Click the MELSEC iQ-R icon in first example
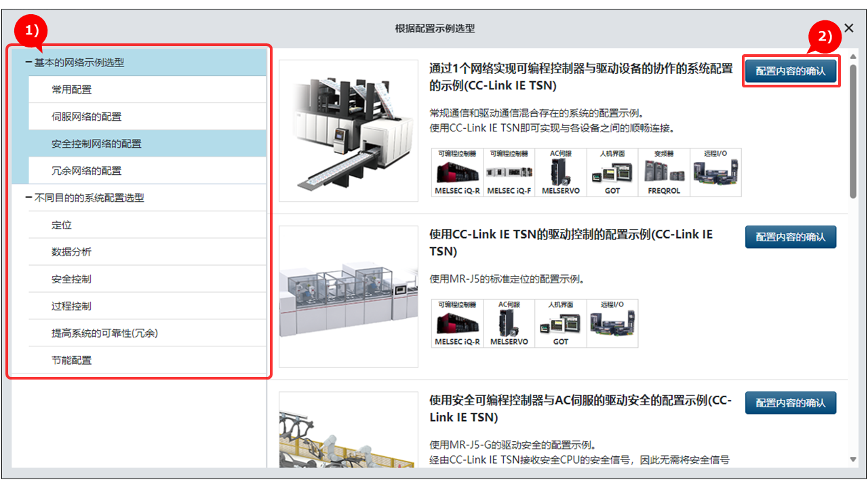The image size is (868, 488). coord(457,172)
